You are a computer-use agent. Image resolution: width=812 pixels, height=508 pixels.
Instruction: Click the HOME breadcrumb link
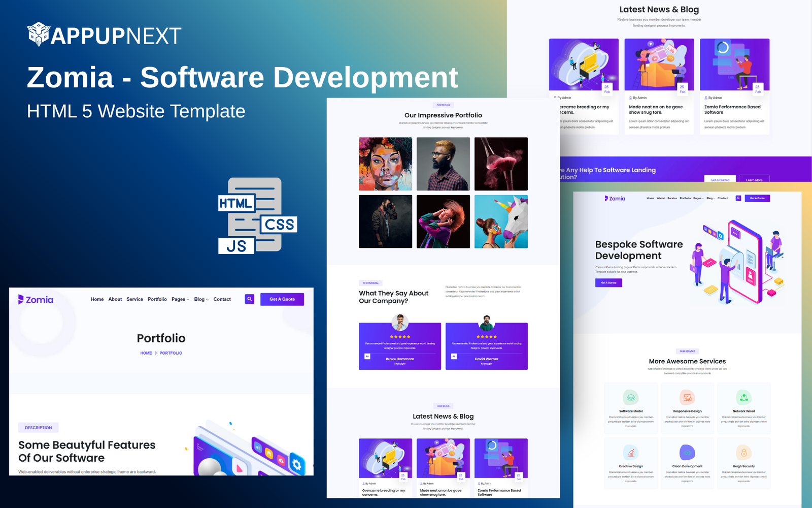tap(146, 353)
